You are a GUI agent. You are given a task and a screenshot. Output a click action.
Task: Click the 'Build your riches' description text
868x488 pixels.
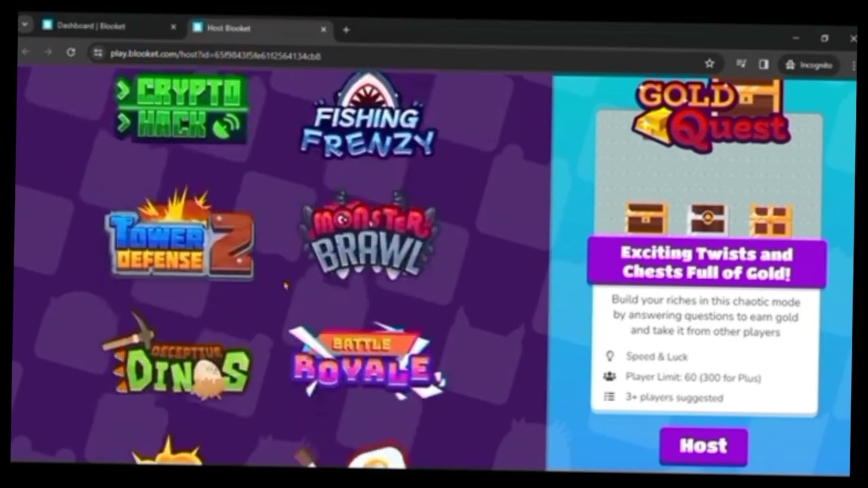pyautogui.click(x=705, y=317)
